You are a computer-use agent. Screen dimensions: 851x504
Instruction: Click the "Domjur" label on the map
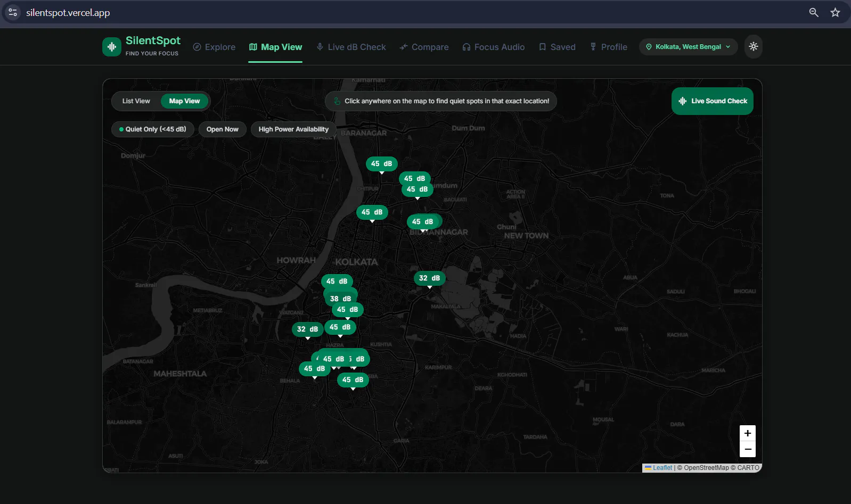133,155
